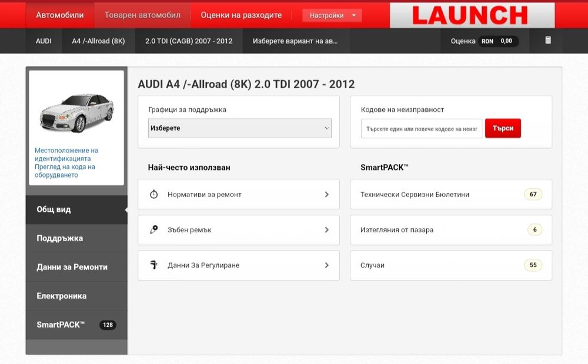
Task: Click the Audi A4 car thumbnail
Action: click(x=76, y=113)
